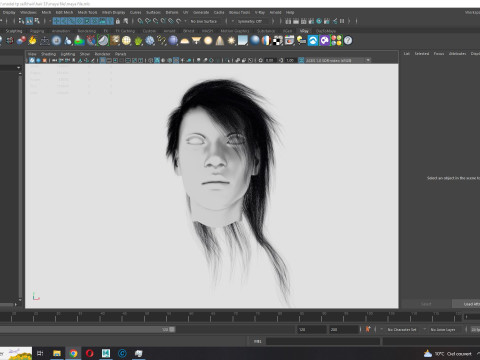Click the V-Ray fire/flame shelf icon
Viewport: 480px width, 360px height.
pyautogui.click(x=32, y=41)
